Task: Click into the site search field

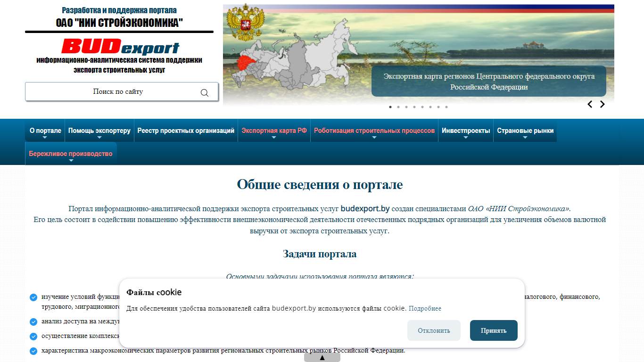Action: [x=122, y=92]
